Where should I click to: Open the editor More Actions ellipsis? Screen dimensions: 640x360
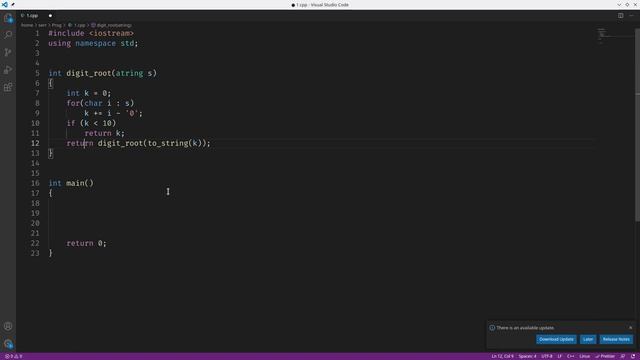(631, 16)
